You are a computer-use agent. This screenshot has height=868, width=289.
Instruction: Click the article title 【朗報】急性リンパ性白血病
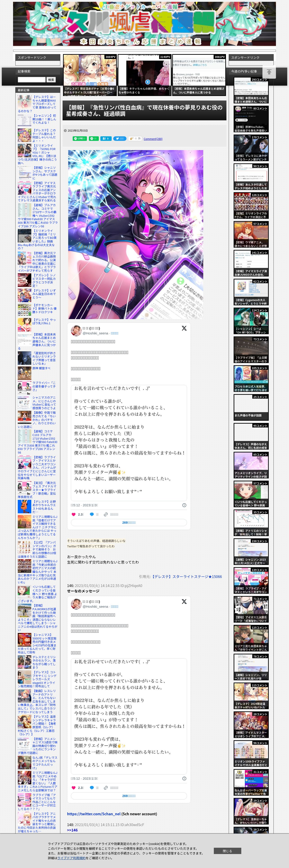(x=144, y=110)
